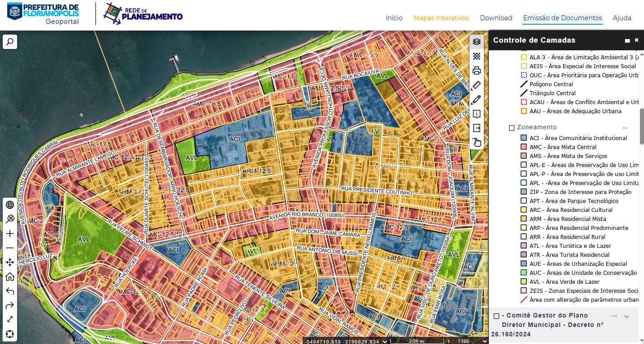Enable the Comitê Gestor do Plano checkbox
The width and height of the screenshot is (644, 344).
496,316
